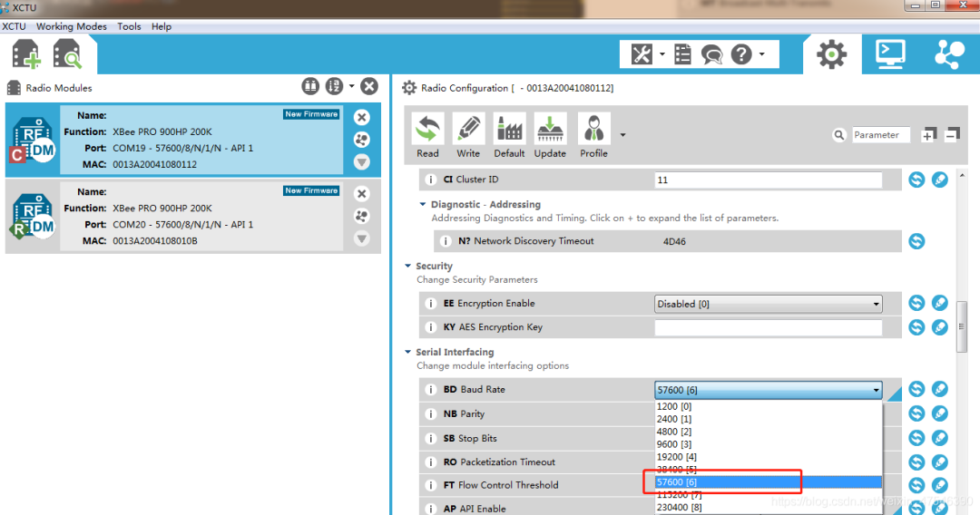
Task: Collapse the Security section
Action: point(407,266)
